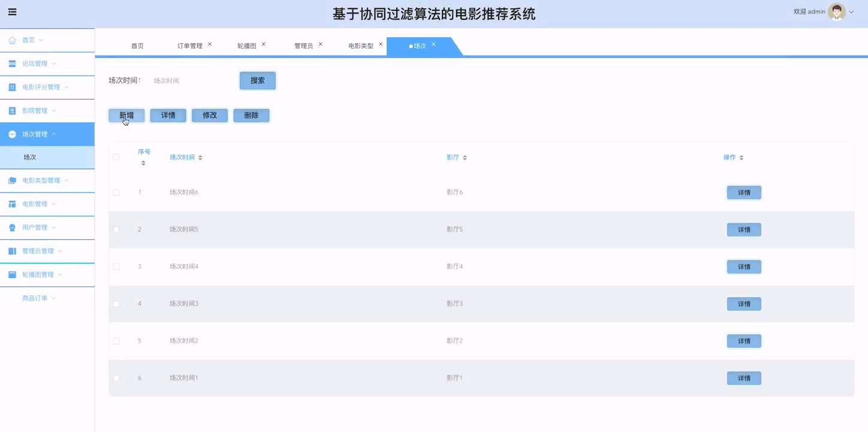Close the 管理员 tab
Viewport: 868px width, 432px height.
click(x=320, y=44)
